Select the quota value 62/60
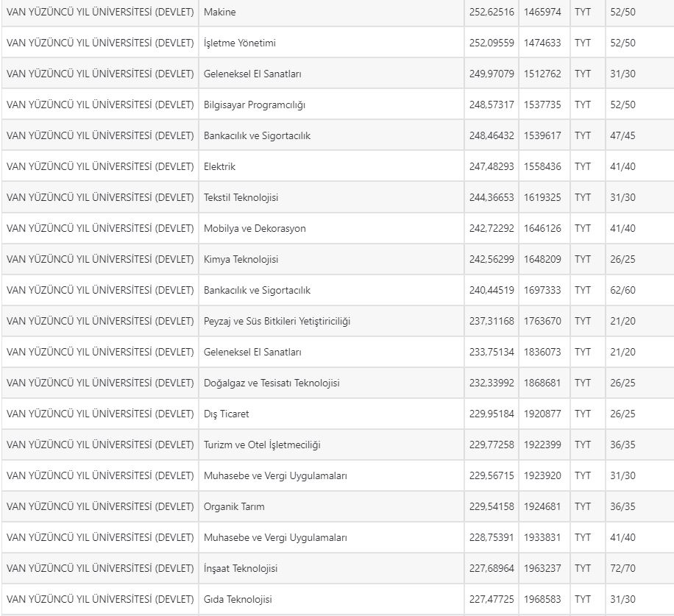This screenshot has width=674, height=616. click(x=622, y=290)
